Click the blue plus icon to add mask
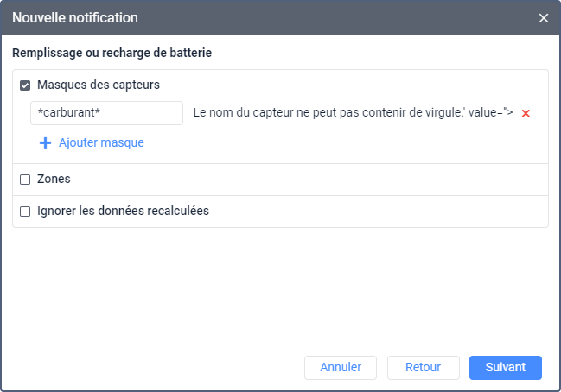The width and height of the screenshot is (561, 392). 46,143
